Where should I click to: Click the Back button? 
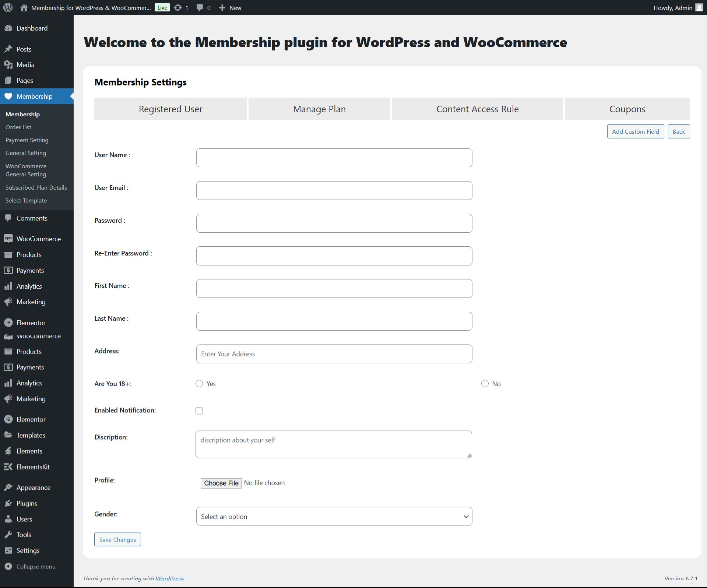click(x=679, y=131)
